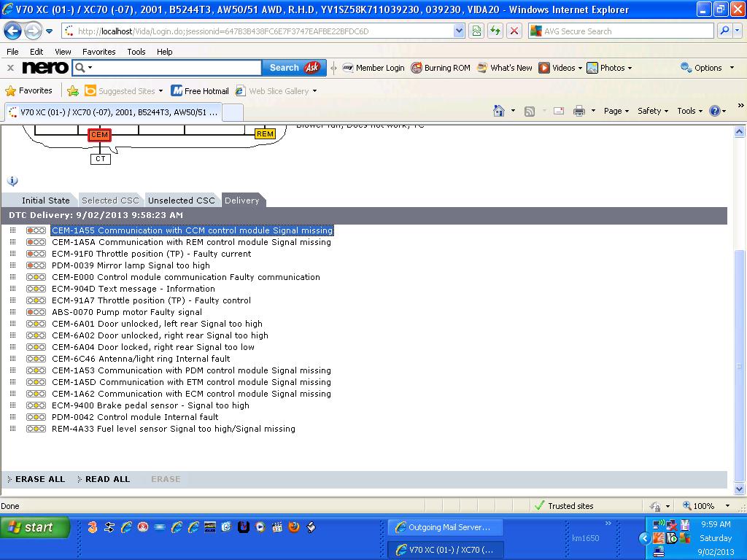
Task: Click the Refresh page icon beside the address bar
Action: pos(495,31)
